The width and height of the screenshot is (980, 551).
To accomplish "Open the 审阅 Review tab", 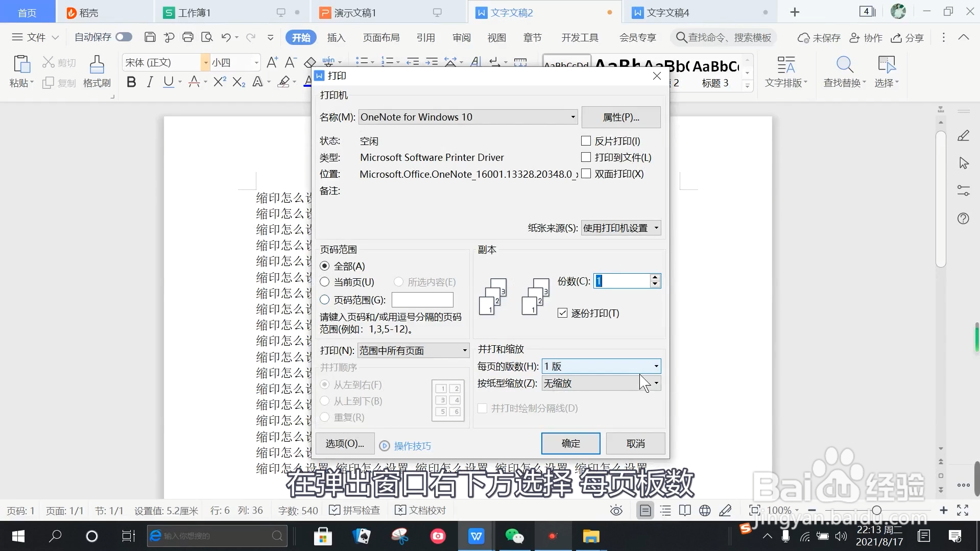I will 462,37.
